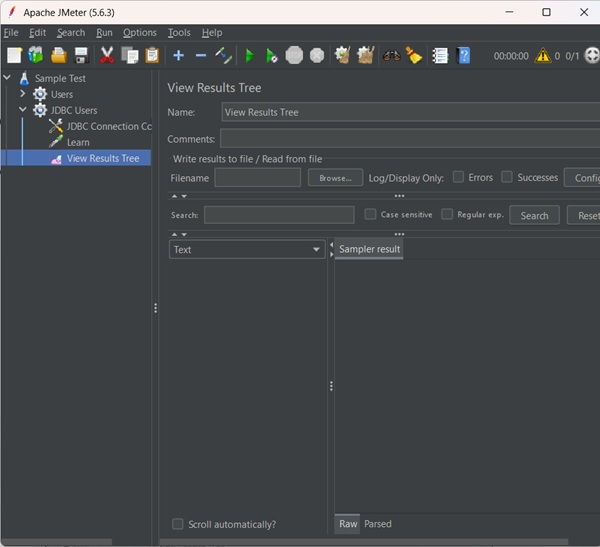Image resolution: width=600 pixels, height=547 pixels.
Task: Open the File menu
Action: coord(11,33)
